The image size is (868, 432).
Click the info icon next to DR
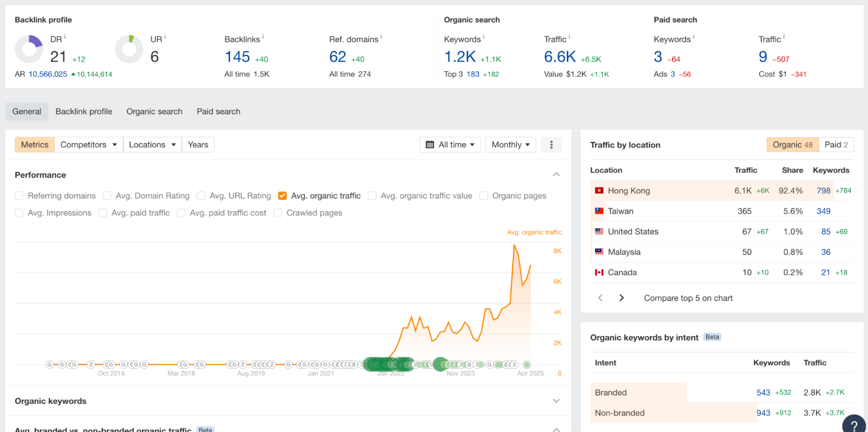pos(65,37)
